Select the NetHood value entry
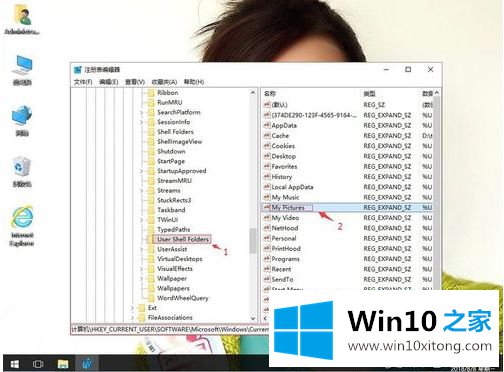The height and width of the screenshot is (372, 504). pyautogui.click(x=285, y=228)
